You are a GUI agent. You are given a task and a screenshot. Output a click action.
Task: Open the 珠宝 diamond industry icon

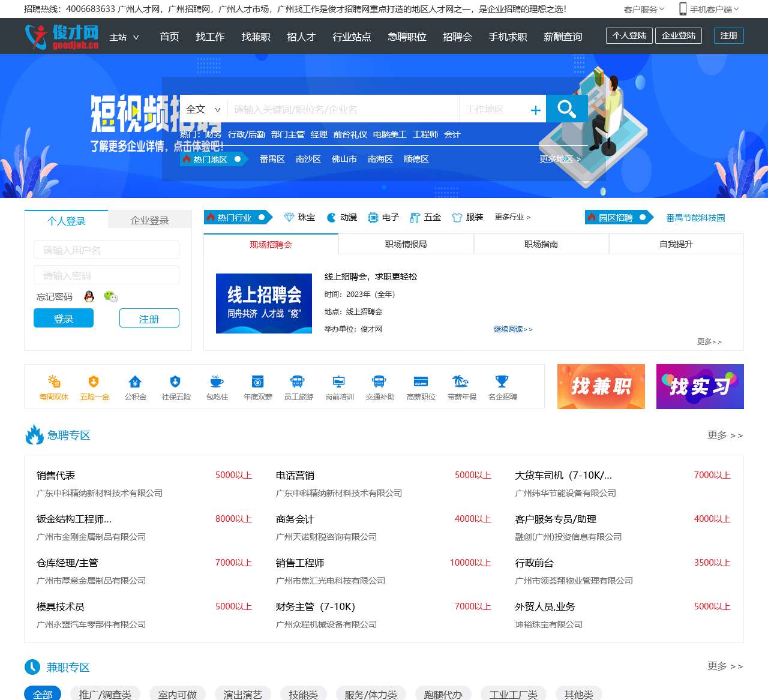[x=289, y=217]
